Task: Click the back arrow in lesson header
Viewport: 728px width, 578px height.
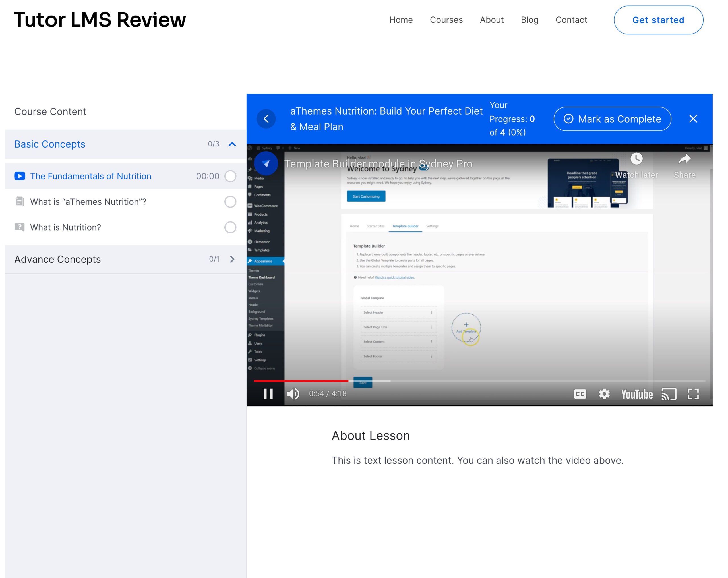Action: pos(266,119)
